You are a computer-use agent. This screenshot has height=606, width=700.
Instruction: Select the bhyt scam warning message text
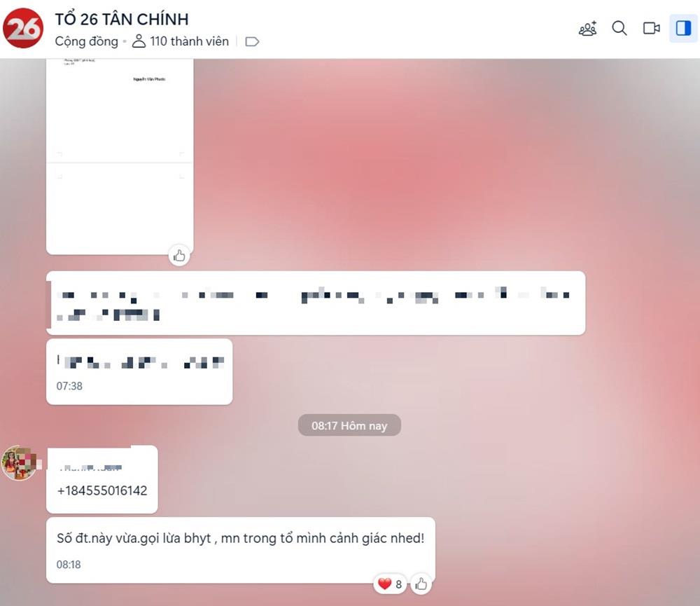pyautogui.click(x=240, y=538)
